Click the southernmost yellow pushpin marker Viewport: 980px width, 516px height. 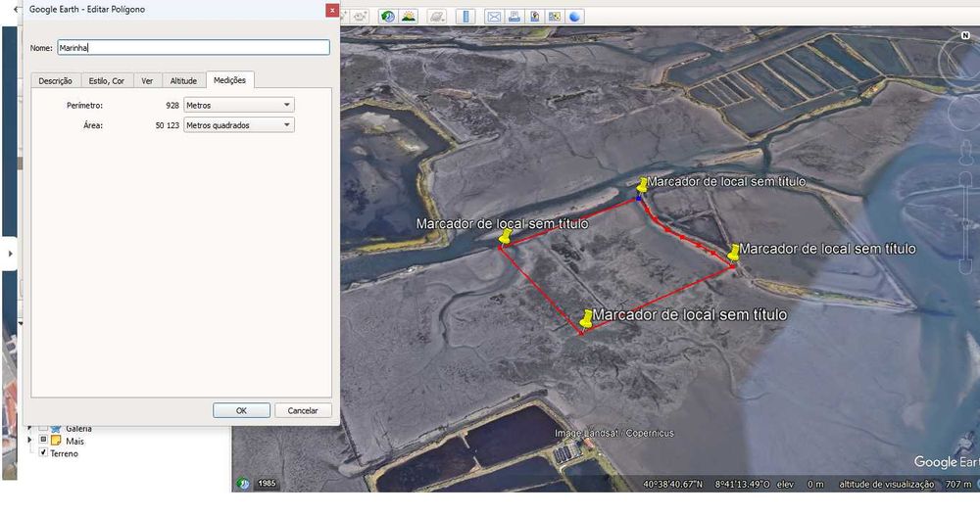(x=586, y=318)
